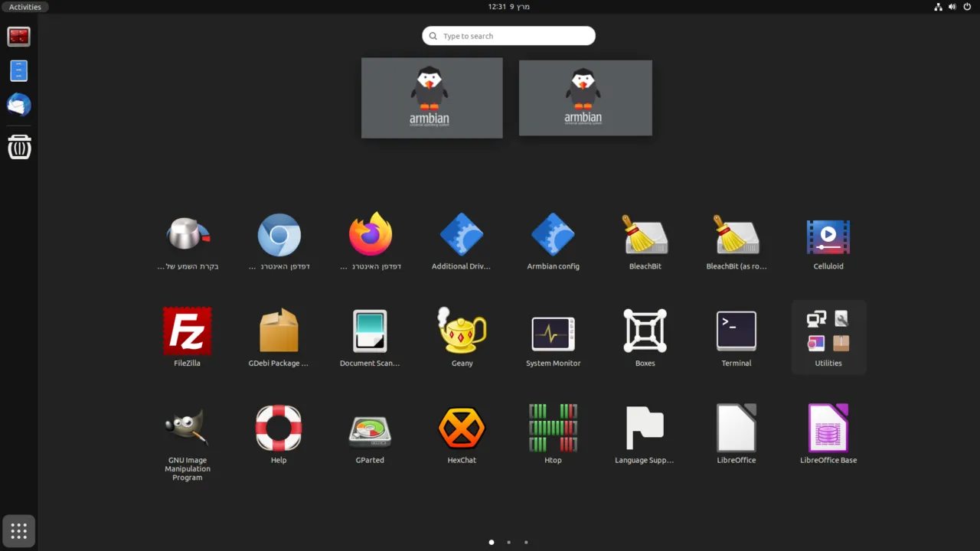Open the Activities menu
The width and height of the screenshot is (980, 551).
coord(25,6)
